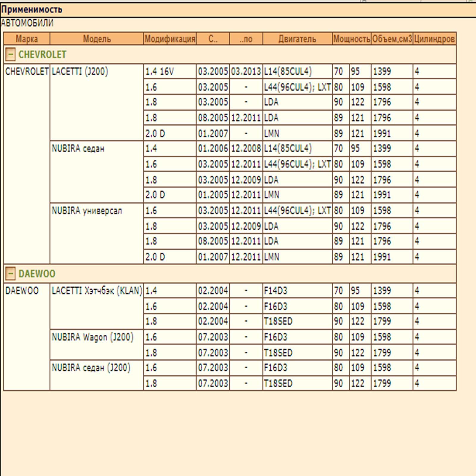
Task: Click the Мощность column header
Action: pos(352,39)
